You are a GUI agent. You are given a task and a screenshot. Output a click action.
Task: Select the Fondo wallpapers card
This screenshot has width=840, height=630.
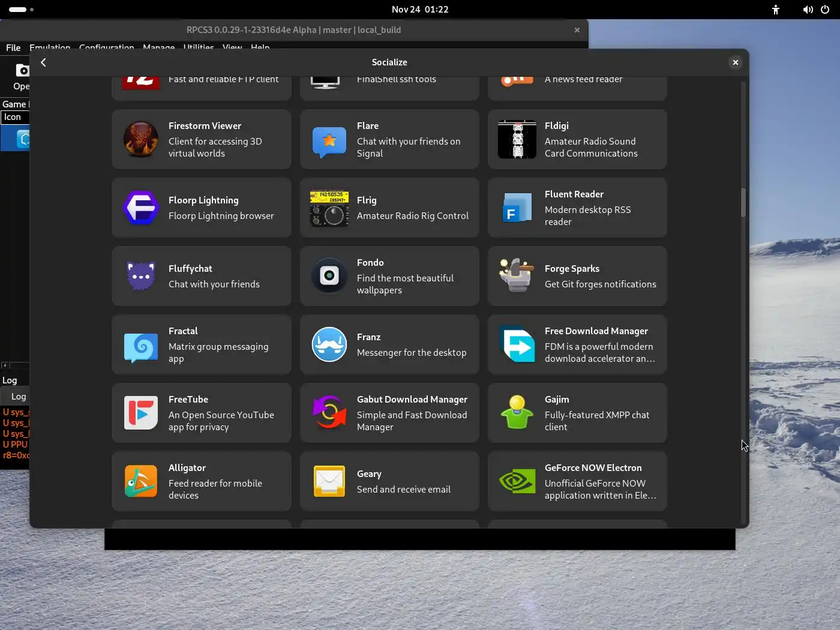(389, 276)
